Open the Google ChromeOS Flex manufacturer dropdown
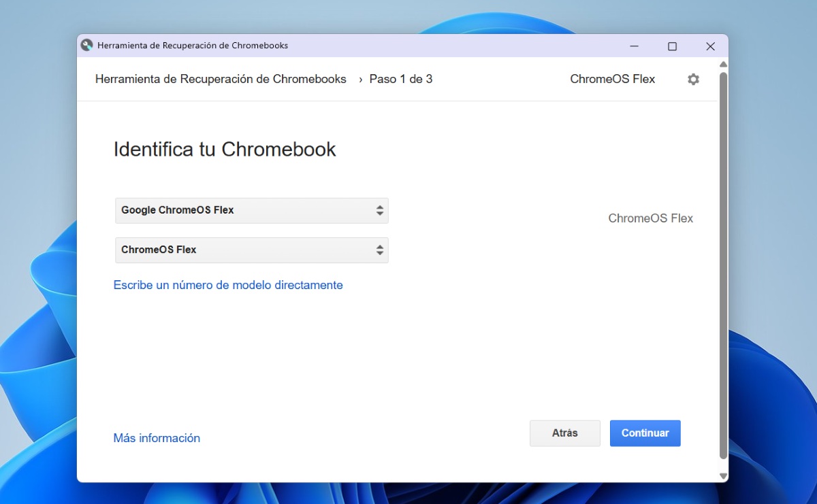This screenshot has height=504, width=817. pos(252,210)
